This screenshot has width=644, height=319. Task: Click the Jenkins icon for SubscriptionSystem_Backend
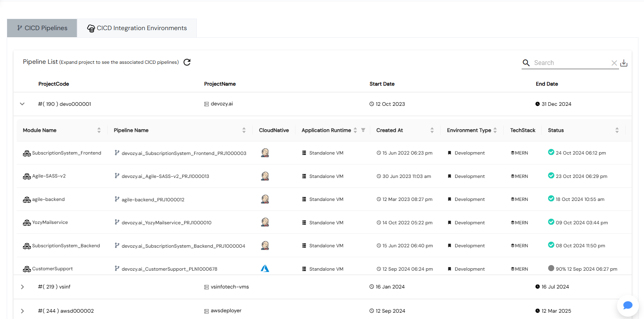pyautogui.click(x=265, y=245)
